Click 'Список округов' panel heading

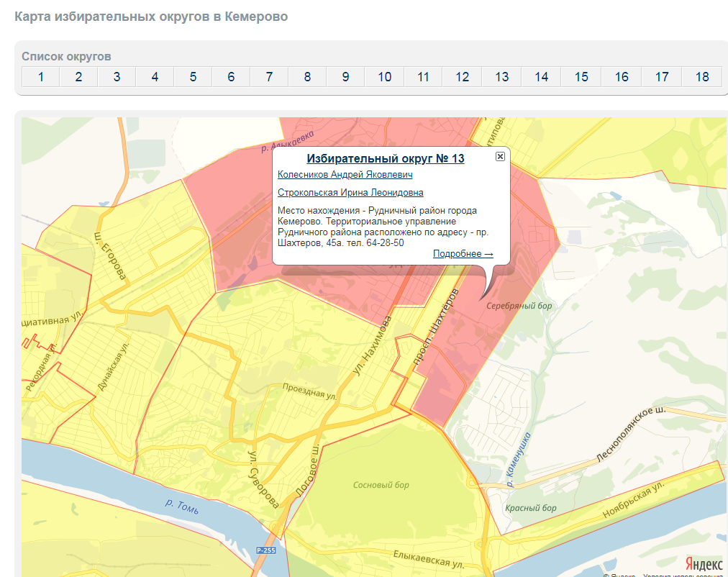click(66, 57)
